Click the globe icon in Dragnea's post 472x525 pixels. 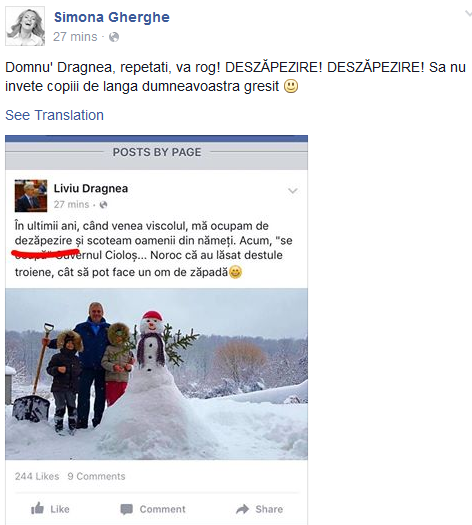tap(103, 205)
